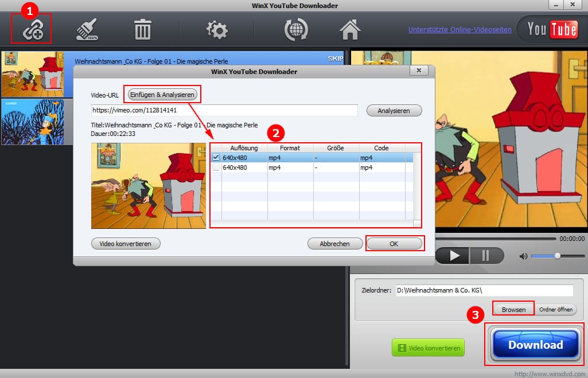Image resolution: width=588 pixels, height=378 pixels.
Task: Click the Einfügen & Analysieren button
Action: pos(162,95)
